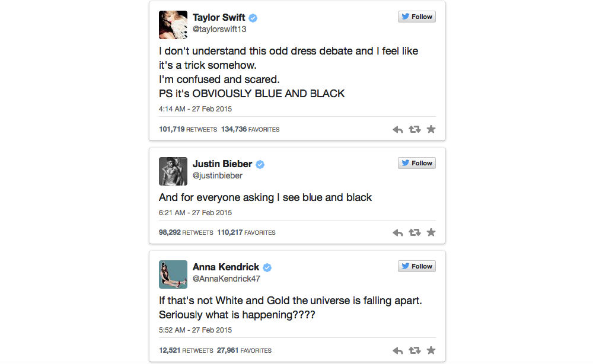593x364 pixels.
Task: Follow Taylor Swift
Action: tap(416, 17)
